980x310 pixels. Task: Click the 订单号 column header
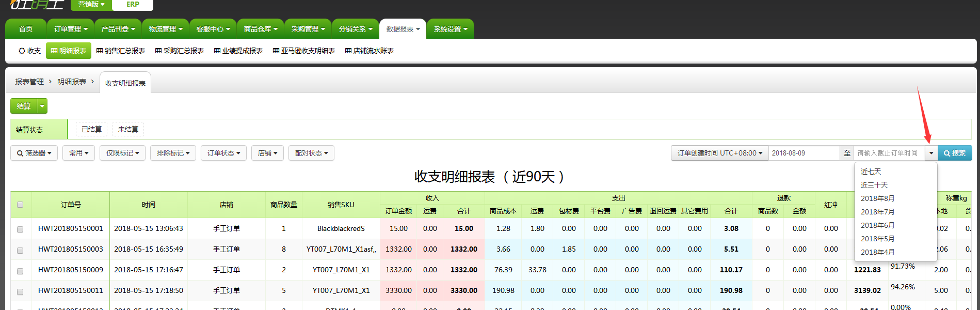click(x=71, y=205)
